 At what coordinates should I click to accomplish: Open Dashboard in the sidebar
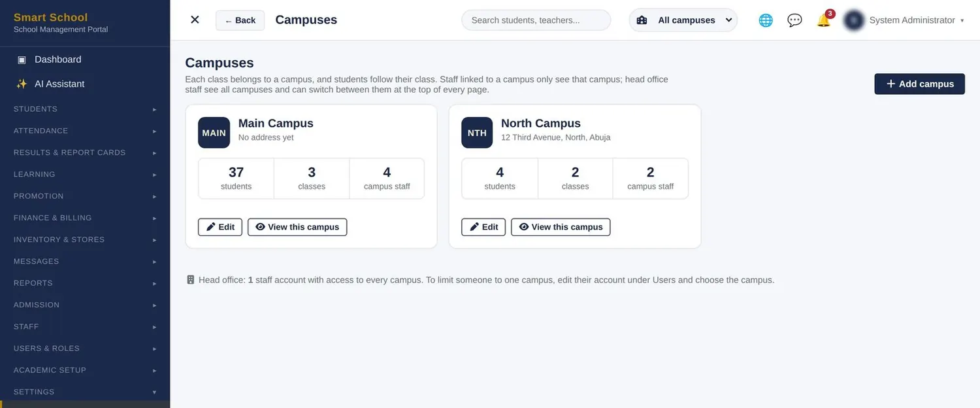coord(85,59)
